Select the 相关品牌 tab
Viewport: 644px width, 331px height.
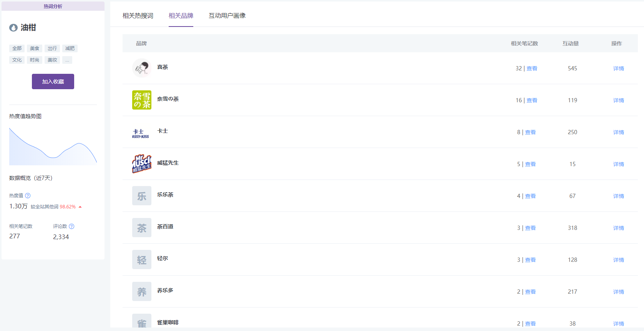click(181, 16)
